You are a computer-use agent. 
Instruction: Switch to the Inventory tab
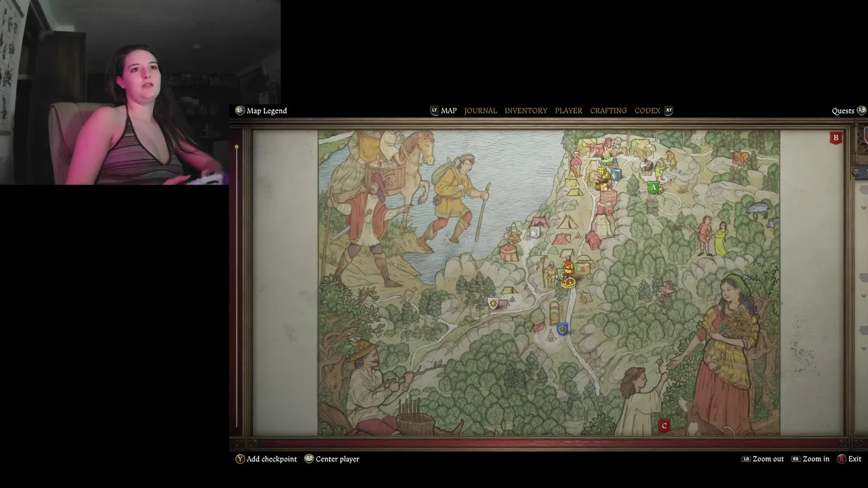tap(526, 110)
